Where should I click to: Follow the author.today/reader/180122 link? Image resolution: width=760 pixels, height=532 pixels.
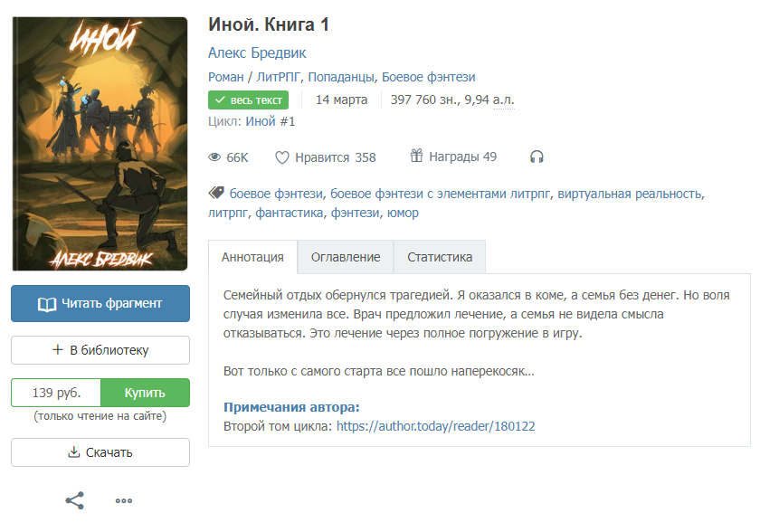[436, 426]
